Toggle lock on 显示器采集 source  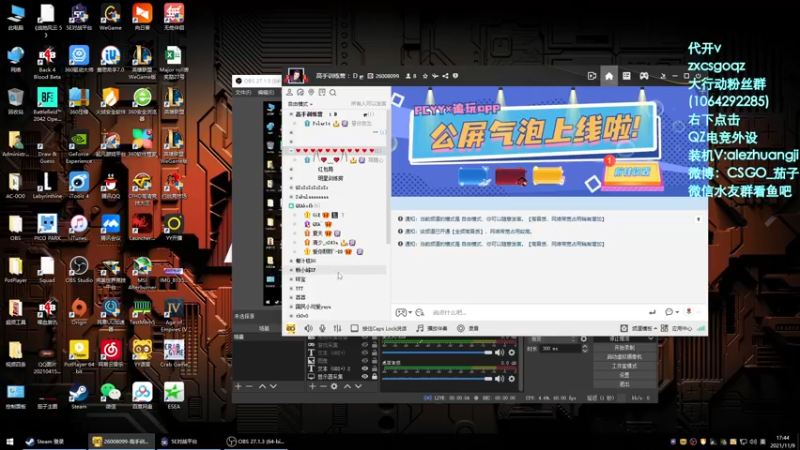[x=374, y=377]
